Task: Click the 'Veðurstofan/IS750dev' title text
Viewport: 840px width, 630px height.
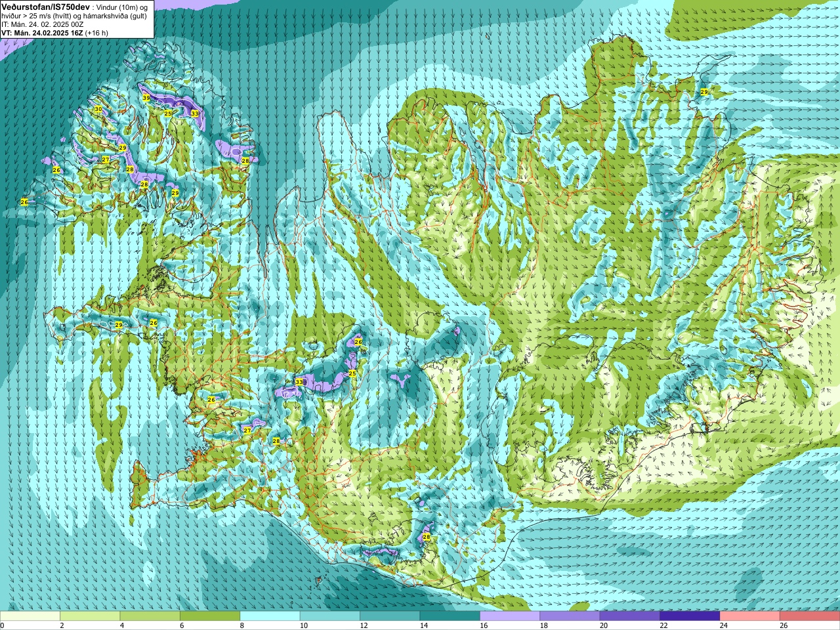Action: point(45,6)
